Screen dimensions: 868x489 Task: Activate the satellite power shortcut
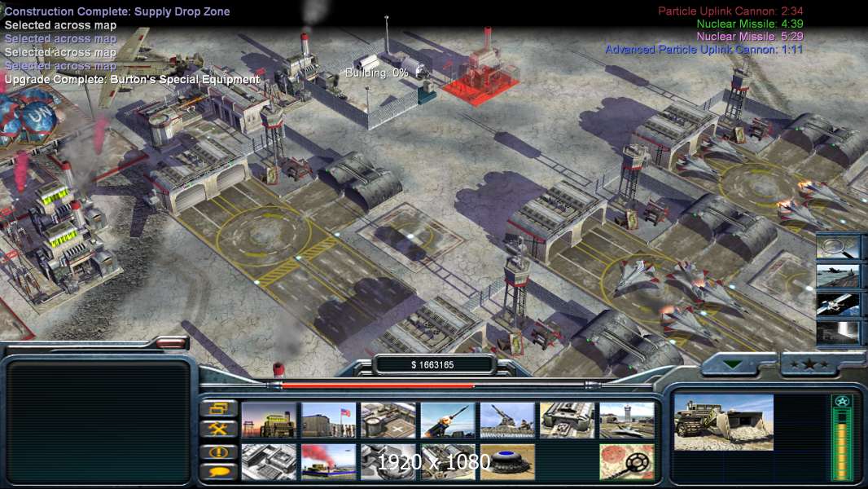coord(838,305)
